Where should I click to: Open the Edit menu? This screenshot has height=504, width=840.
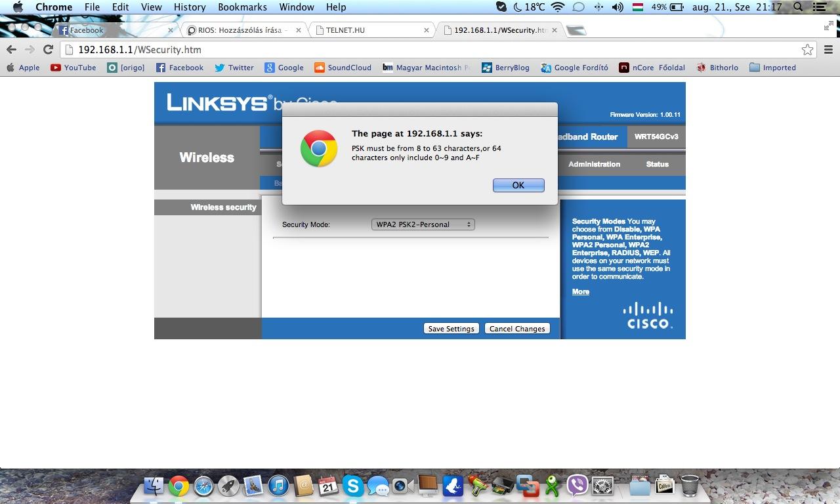(x=120, y=7)
